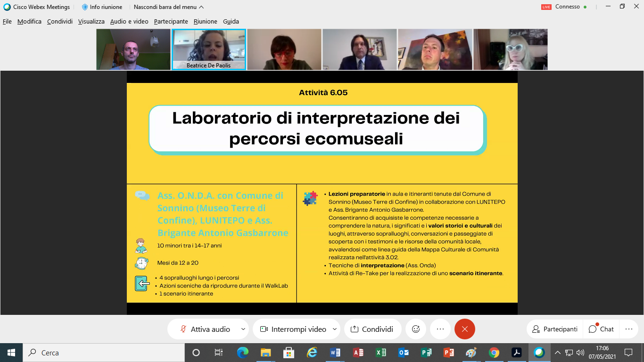Select Beatrice De Paolis video thumbnail

tap(209, 49)
